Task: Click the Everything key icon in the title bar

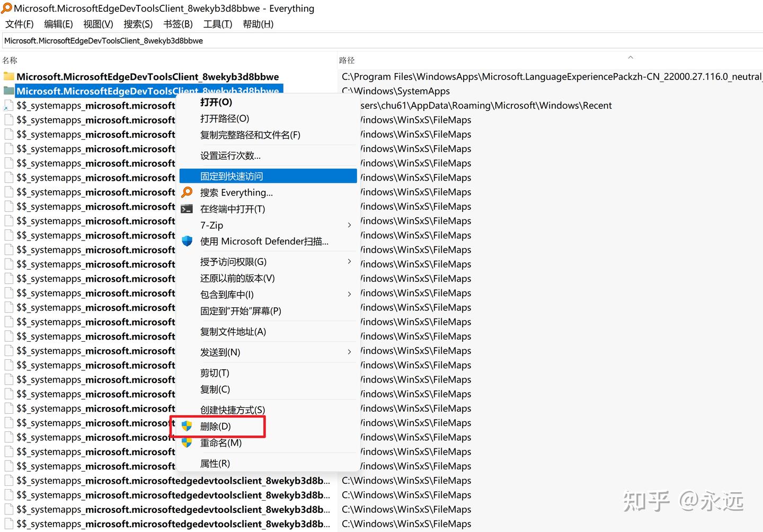Action: (x=7, y=8)
